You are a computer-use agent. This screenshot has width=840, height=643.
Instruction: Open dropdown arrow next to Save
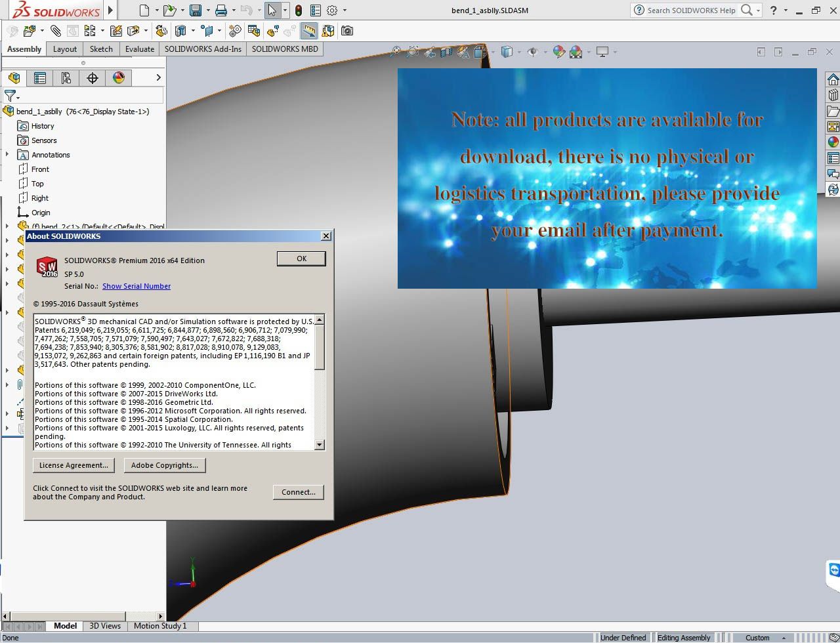(x=207, y=10)
